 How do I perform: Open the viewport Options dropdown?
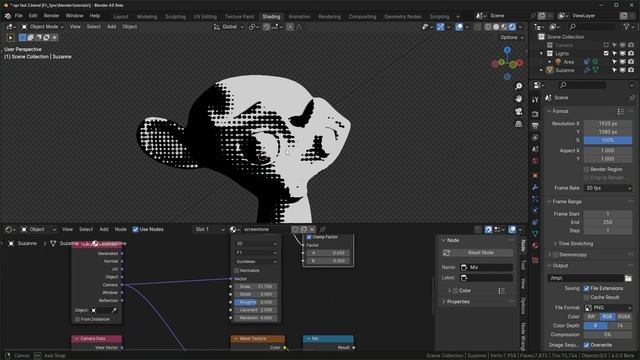pos(512,38)
